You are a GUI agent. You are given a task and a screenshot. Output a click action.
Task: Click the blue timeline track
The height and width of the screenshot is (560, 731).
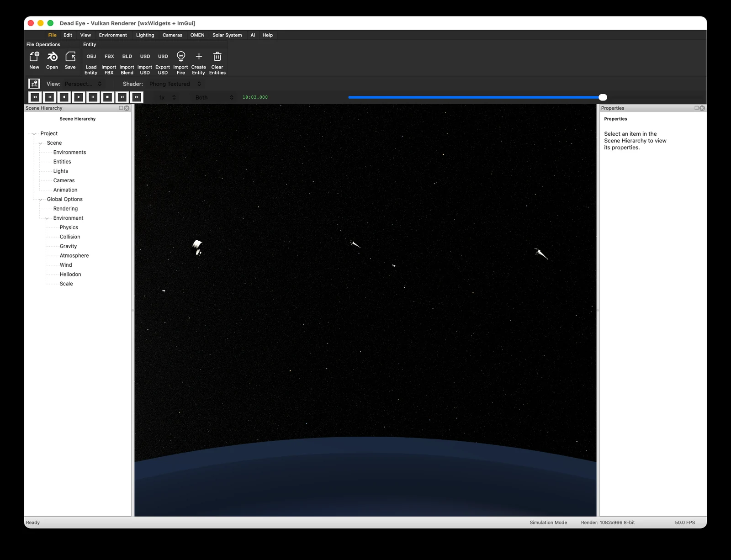473,97
